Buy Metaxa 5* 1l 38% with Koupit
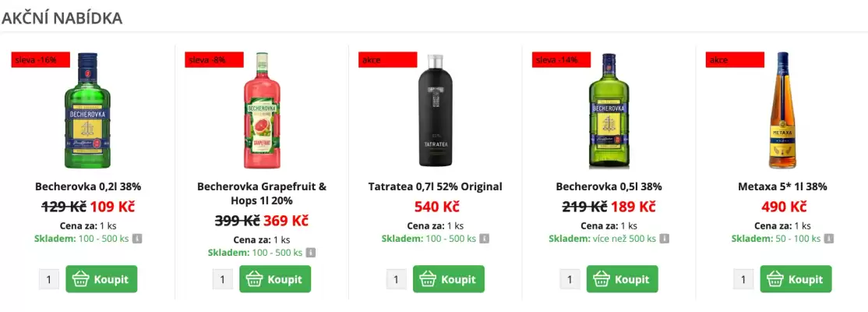868x312 pixels. pyautogui.click(x=796, y=279)
